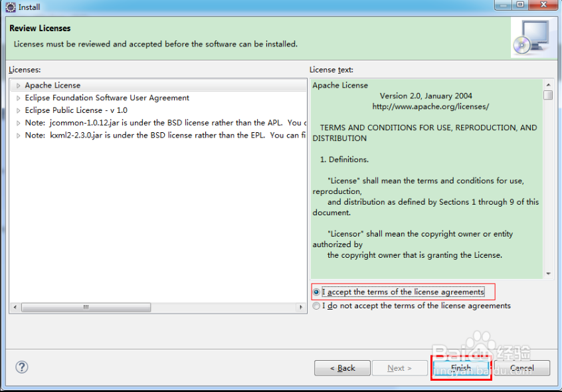Click the help question mark icon

(22, 367)
